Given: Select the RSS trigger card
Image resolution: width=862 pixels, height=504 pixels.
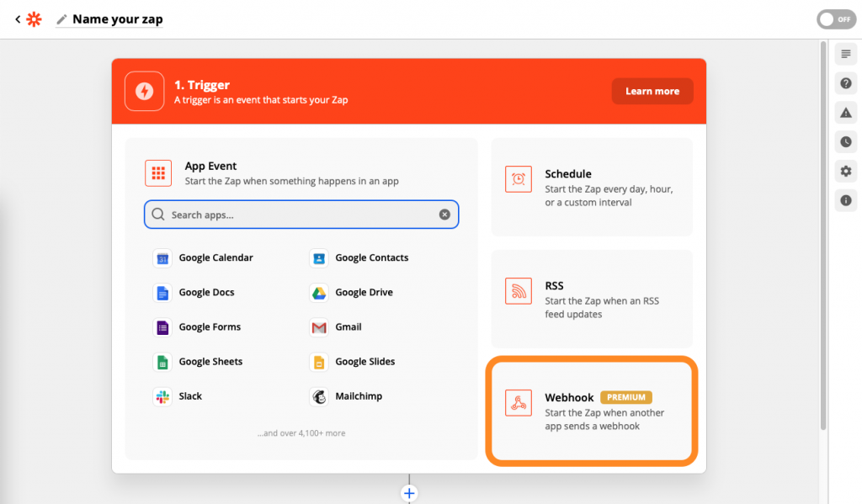Looking at the screenshot, I should 592,299.
